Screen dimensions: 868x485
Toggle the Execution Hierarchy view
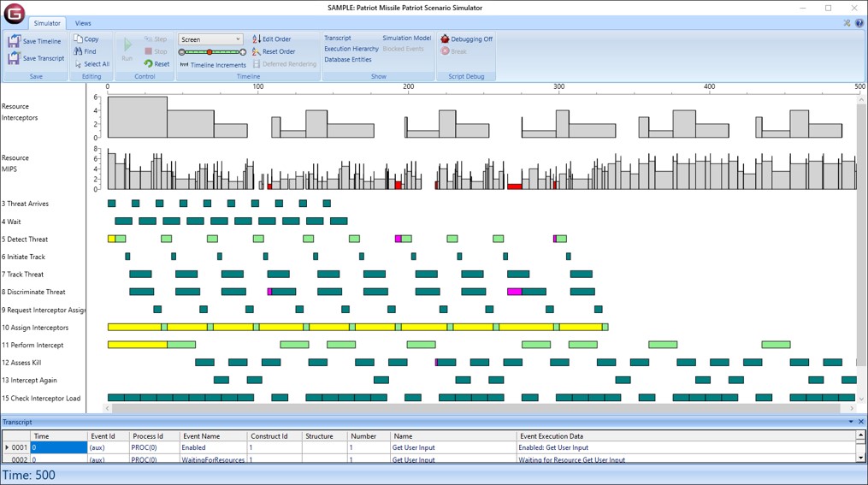(x=351, y=49)
